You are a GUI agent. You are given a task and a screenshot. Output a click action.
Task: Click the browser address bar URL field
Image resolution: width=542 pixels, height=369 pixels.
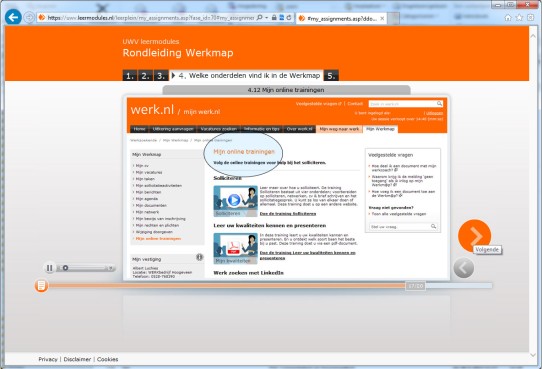(x=150, y=17)
